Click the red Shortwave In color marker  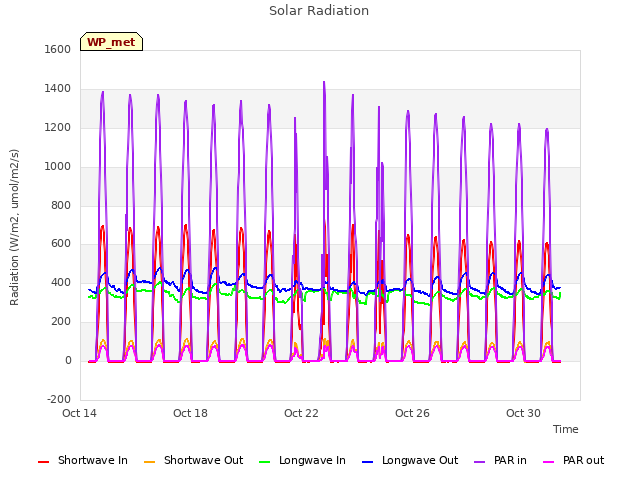(x=44, y=462)
